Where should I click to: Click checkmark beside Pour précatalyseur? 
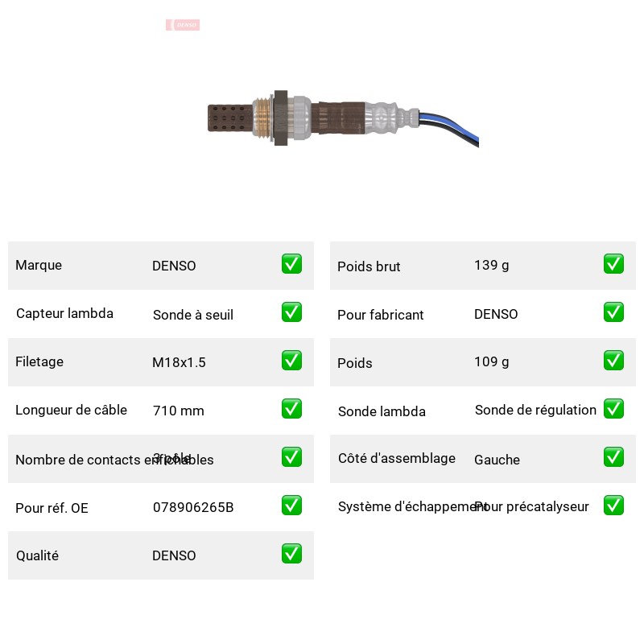613,506
